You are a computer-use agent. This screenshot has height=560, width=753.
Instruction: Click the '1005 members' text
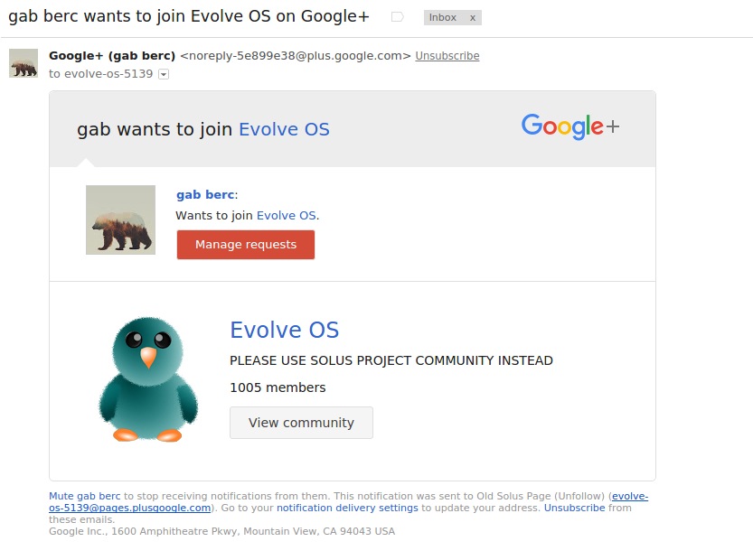[278, 387]
